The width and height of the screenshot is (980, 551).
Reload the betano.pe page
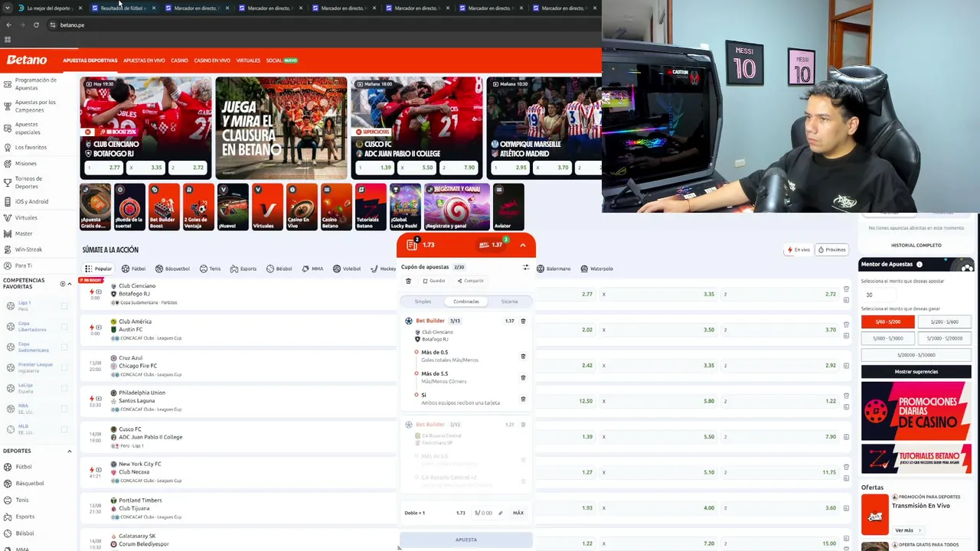(36, 24)
